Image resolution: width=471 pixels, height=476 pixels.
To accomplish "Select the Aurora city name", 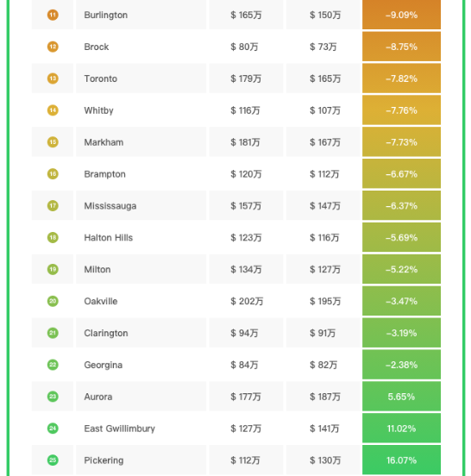I will pyautogui.click(x=98, y=397).
